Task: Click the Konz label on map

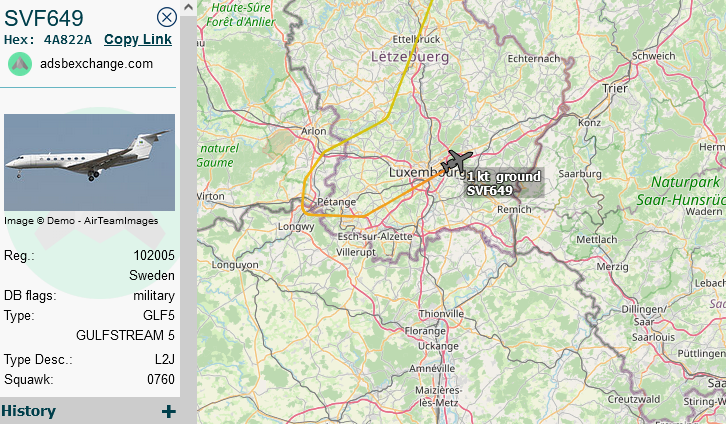Action: click(x=589, y=123)
